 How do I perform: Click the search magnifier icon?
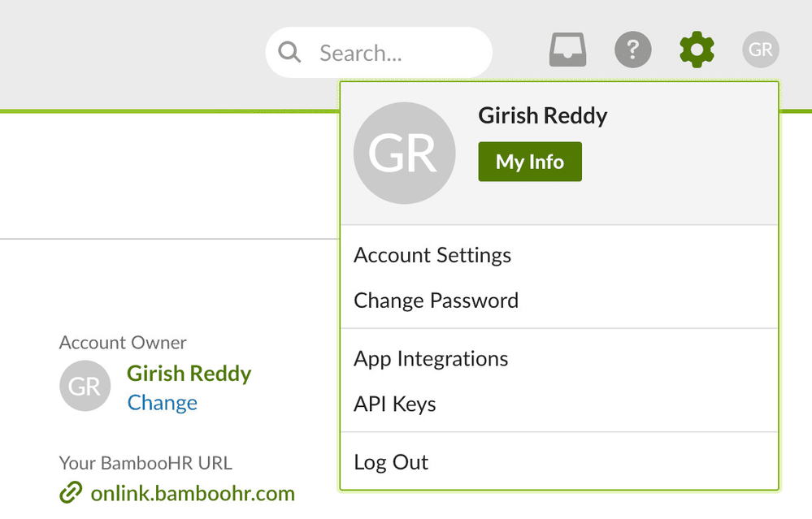pyautogui.click(x=289, y=51)
